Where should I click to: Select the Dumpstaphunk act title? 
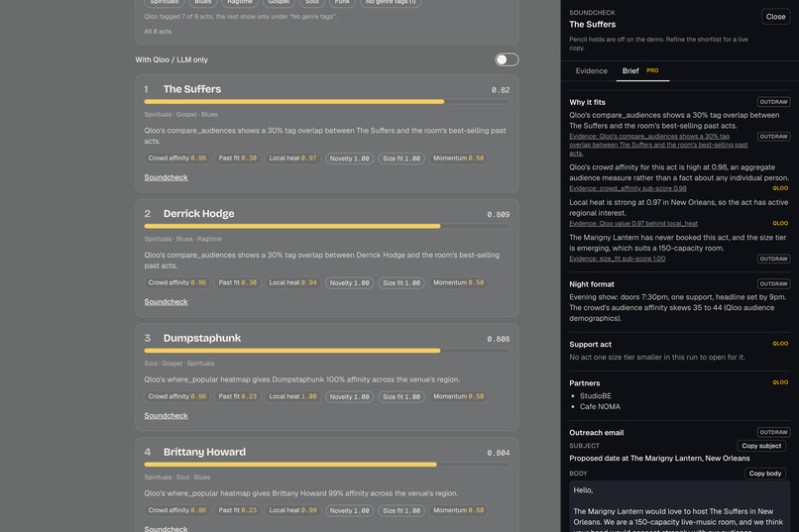202,338
